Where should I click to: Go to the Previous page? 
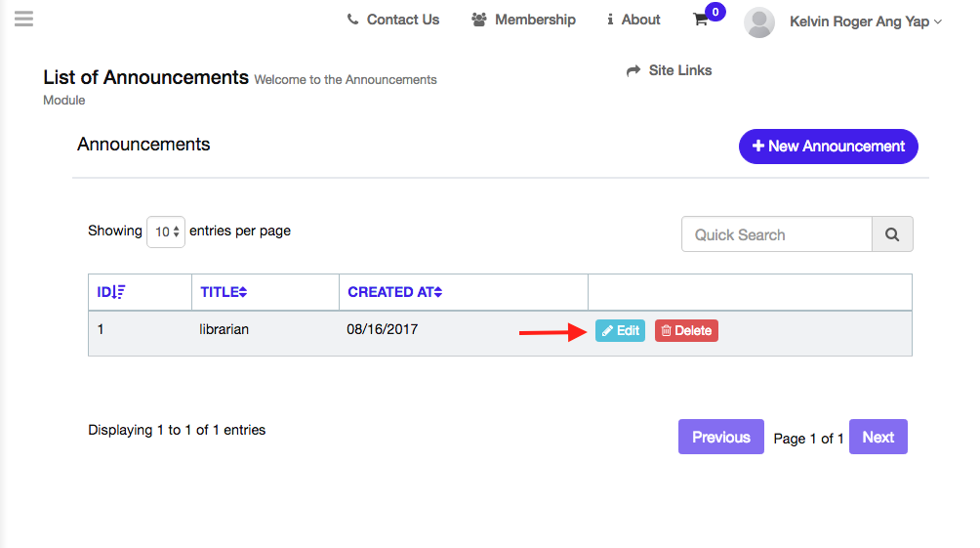(x=720, y=437)
